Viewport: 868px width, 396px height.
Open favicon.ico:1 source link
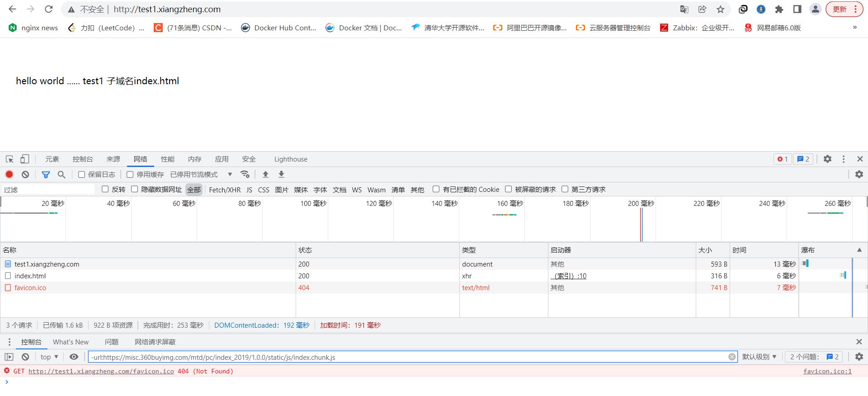click(827, 371)
